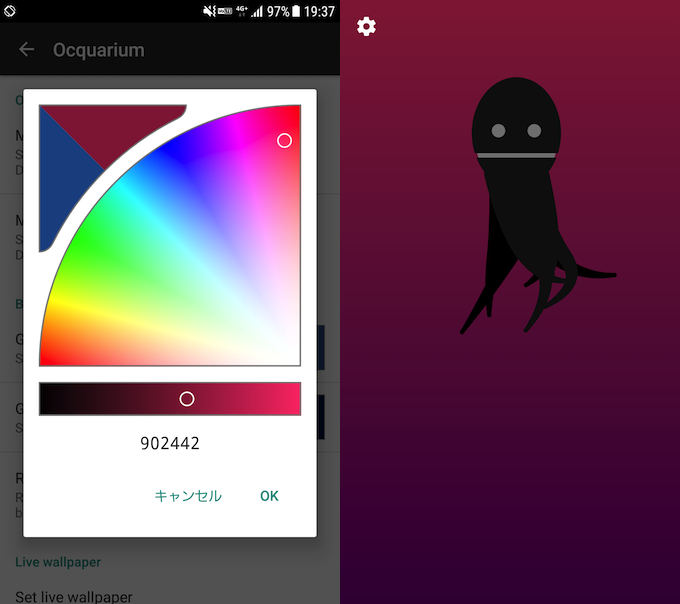Confirm the color with OK
Viewport: 680px width, 604px height.
point(269,496)
